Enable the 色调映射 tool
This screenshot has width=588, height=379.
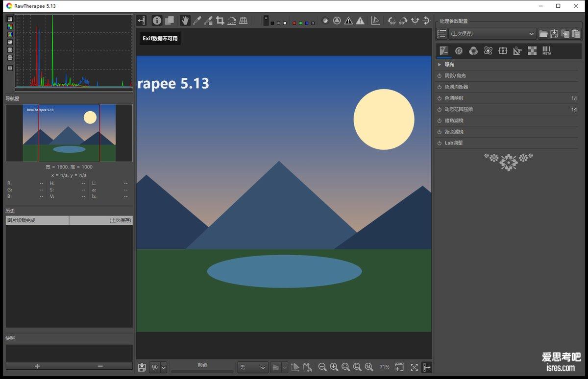tap(440, 98)
